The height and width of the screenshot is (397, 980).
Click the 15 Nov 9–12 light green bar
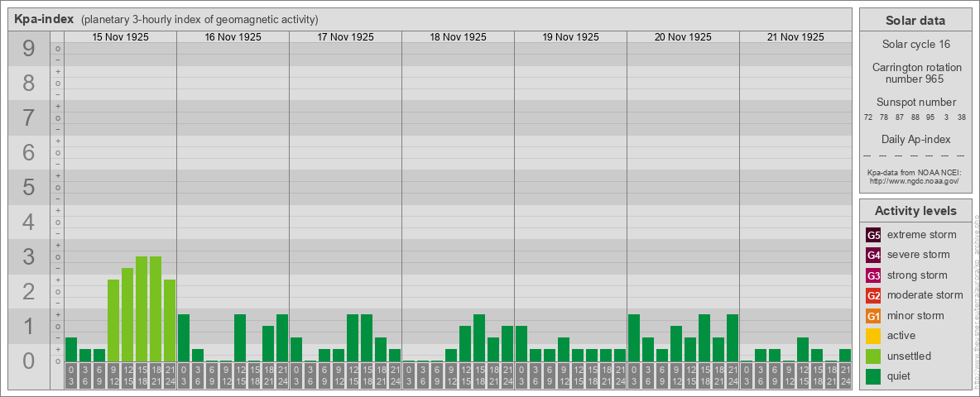tap(113, 320)
